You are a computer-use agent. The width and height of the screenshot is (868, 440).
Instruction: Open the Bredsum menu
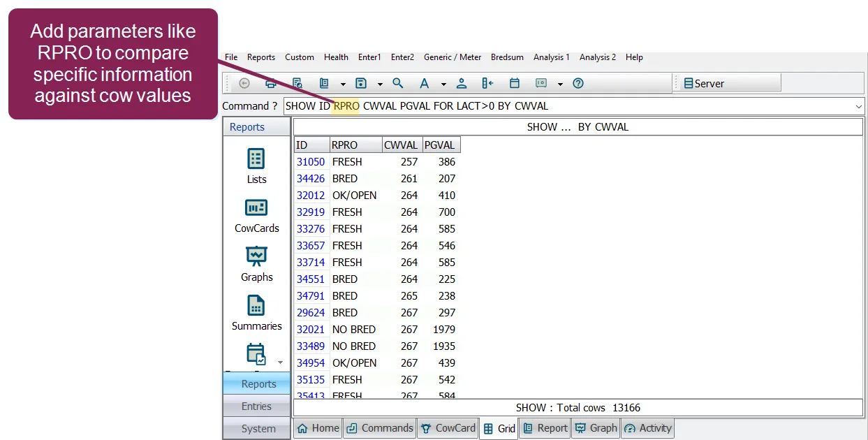click(x=507, y=57)
